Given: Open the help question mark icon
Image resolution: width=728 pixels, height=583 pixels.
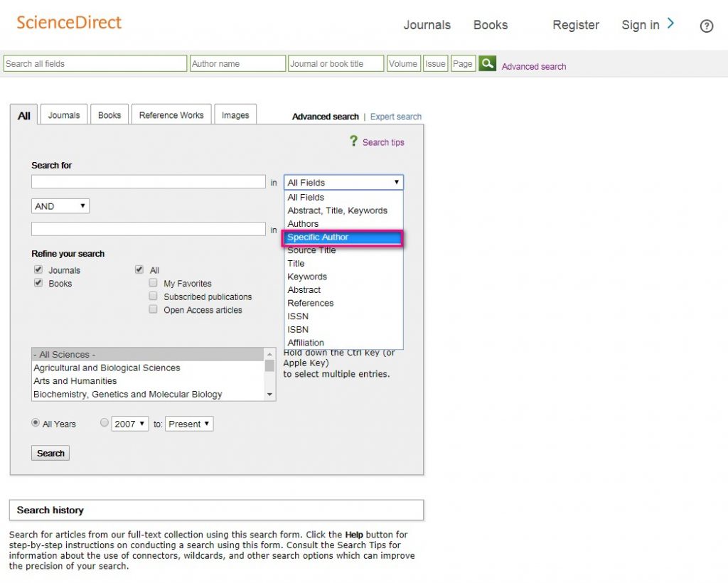Looking at the screenshot, I should (706, 26).
